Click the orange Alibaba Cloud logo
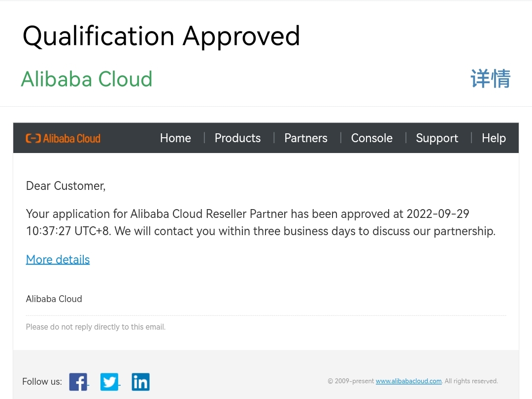The image size is (532, 399). tap(63, 138)
